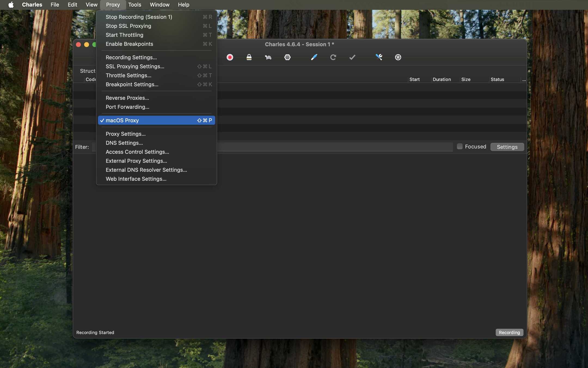
Task: Click the compose pen icon
Action: (x=314, y=57)
